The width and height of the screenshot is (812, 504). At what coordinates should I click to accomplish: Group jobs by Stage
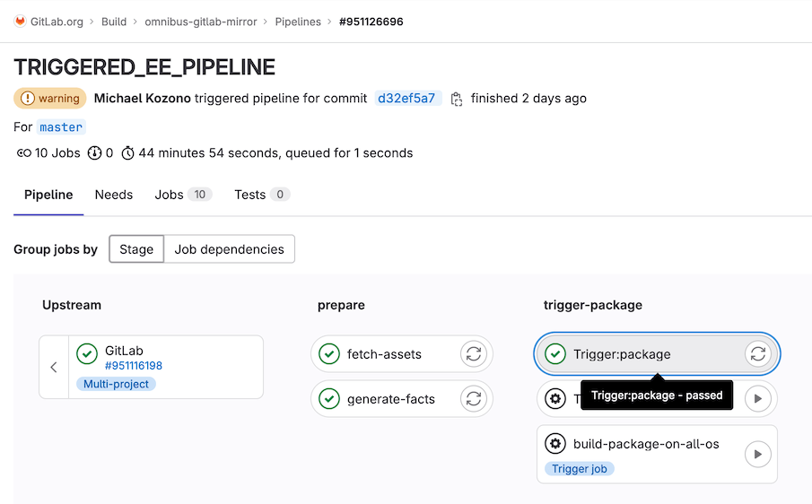(x=136, y=249)
